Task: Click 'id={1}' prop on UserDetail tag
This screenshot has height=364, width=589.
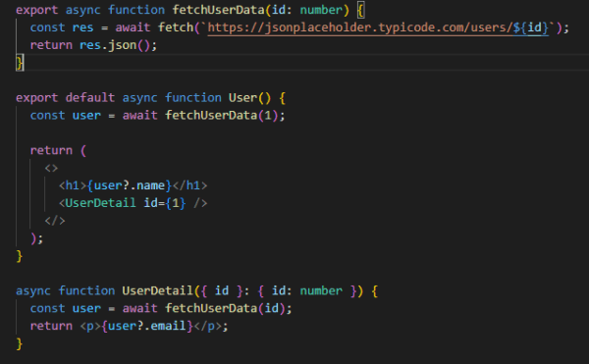Action: pos(165,203)
